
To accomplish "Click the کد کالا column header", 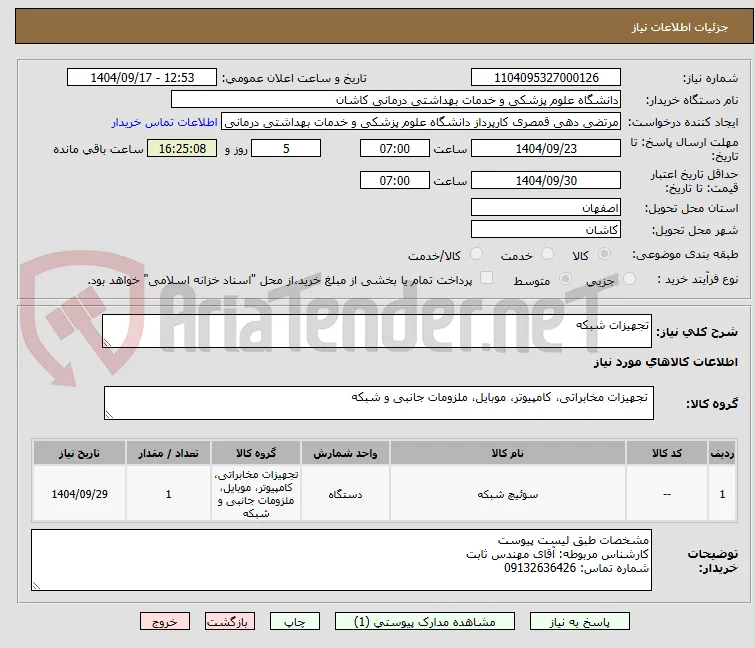I will 667,453.
